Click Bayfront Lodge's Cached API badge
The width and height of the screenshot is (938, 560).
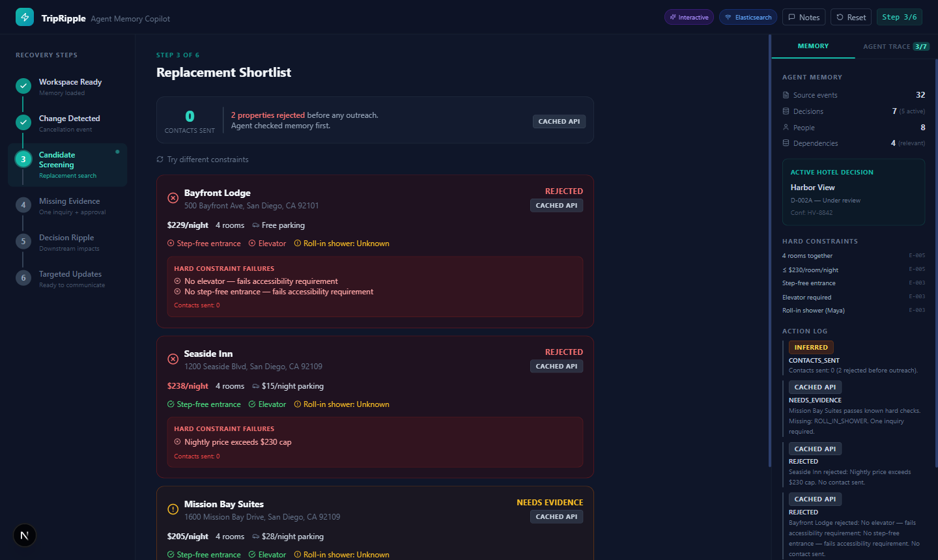pyautogui.click(x=556, y=206)
